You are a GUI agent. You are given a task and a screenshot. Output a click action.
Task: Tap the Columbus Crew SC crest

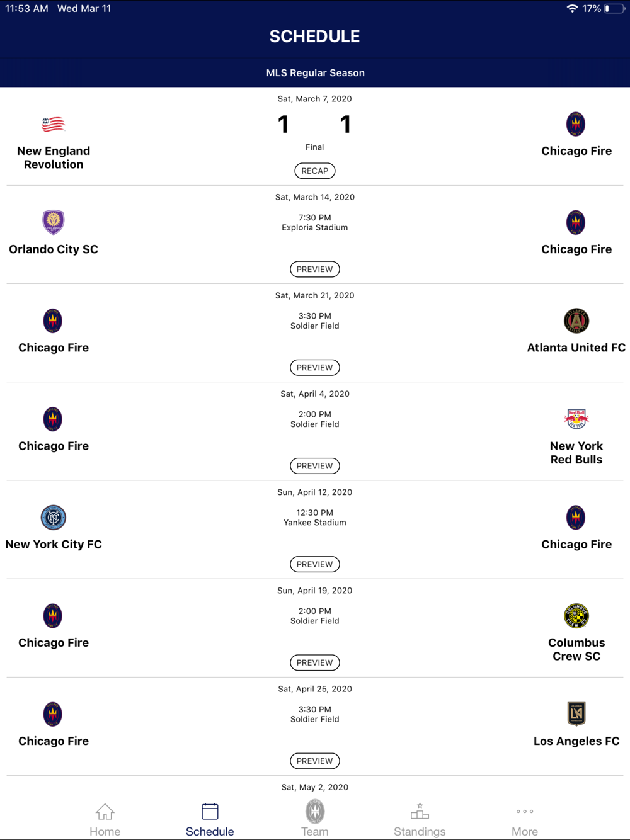pyautogui.click(x=576, y=616)
